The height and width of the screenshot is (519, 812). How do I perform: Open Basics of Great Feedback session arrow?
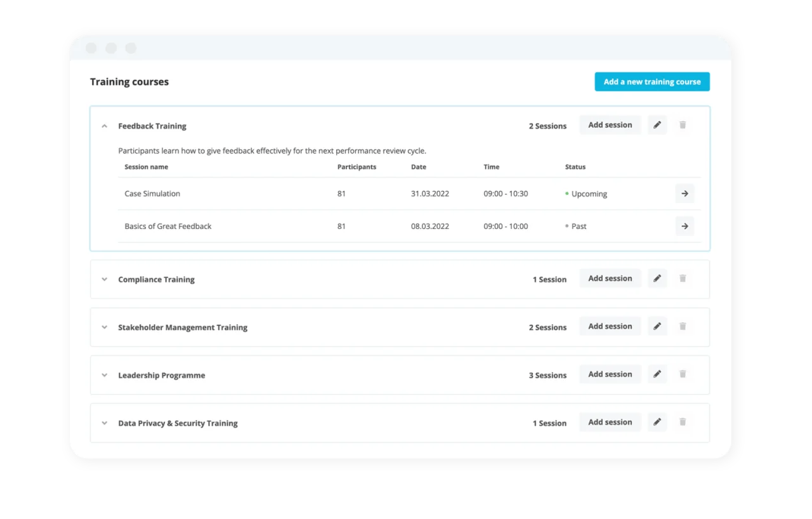pyautogui.click(x=684, y=226)
